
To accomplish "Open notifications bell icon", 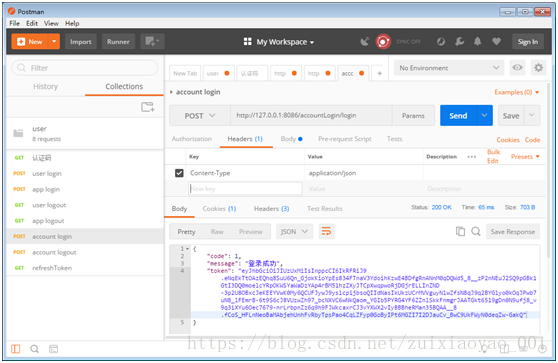I will 478,42.
